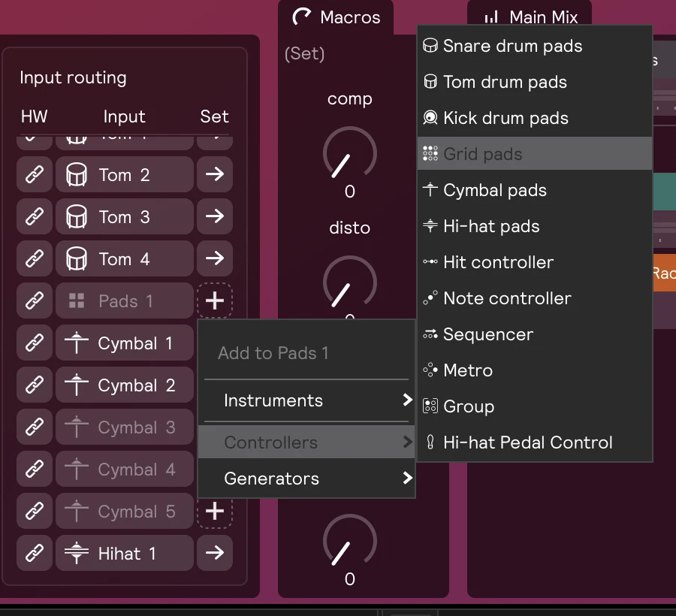
Task: Open the Tom 3 set arrow
Action: [215, 216]
